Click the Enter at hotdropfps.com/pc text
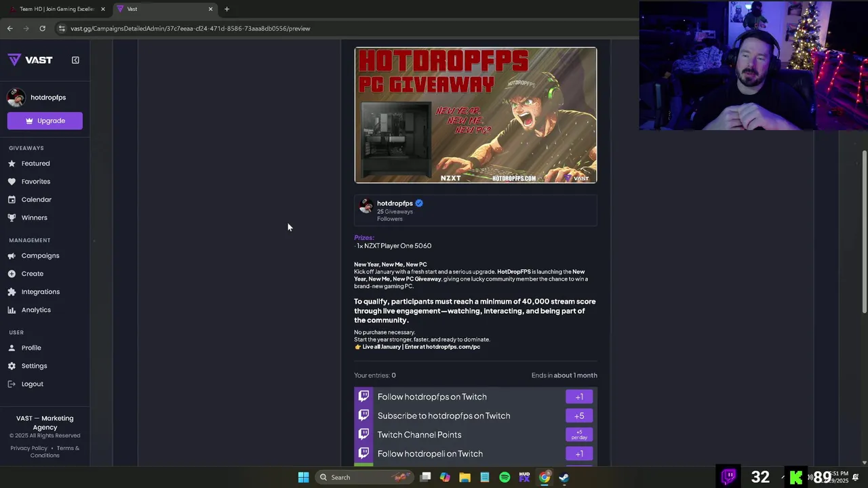Image resolution: width=868 pixels, height=488 pixels. point(442,347)
